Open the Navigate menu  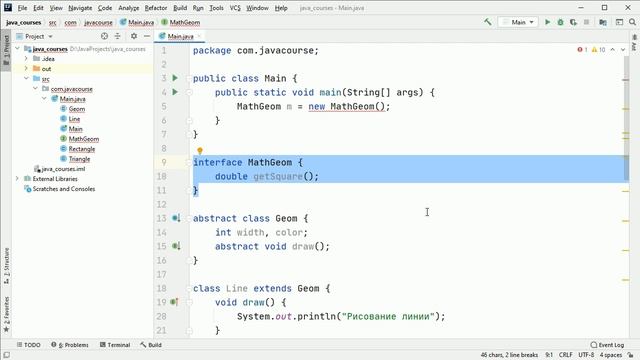pyautogui.click(x=80, y=8)
